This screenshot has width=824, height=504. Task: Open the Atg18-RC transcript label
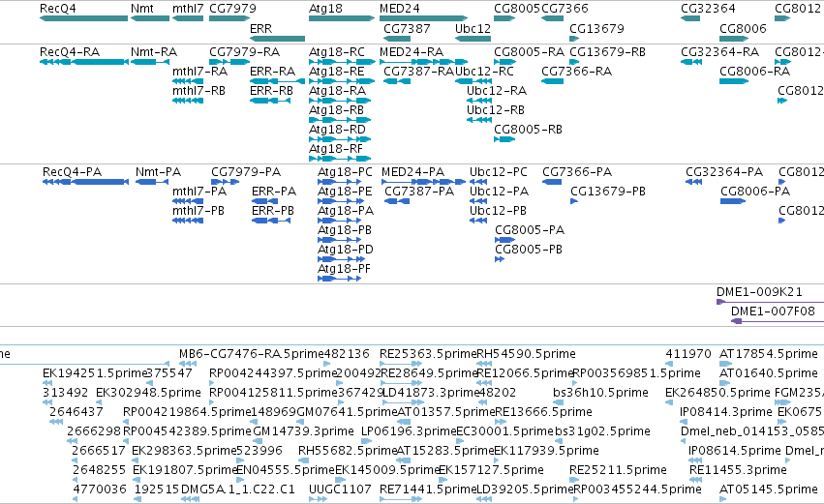[x=337, y=52]
